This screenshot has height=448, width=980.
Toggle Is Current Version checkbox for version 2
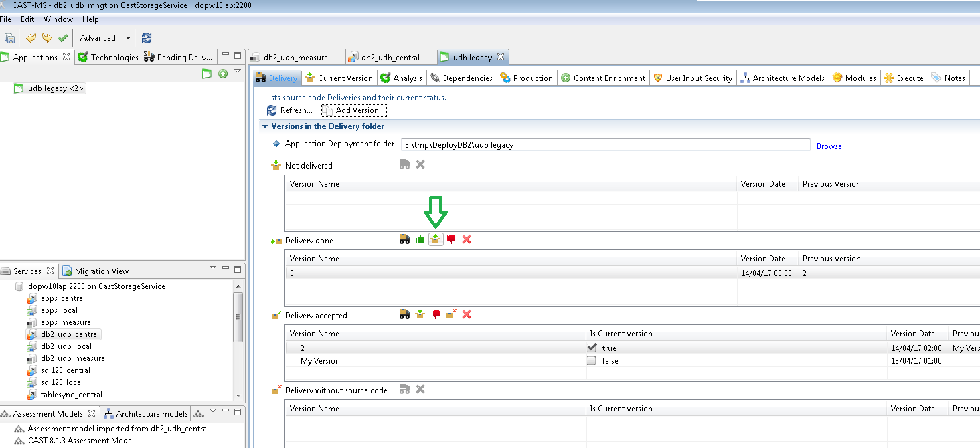[591, 348]
